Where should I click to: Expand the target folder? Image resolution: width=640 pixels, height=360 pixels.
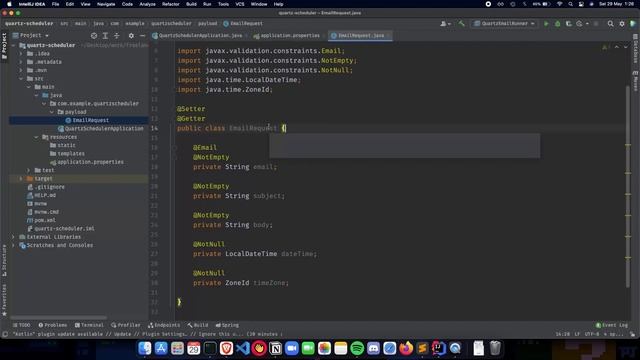(21, 179)
